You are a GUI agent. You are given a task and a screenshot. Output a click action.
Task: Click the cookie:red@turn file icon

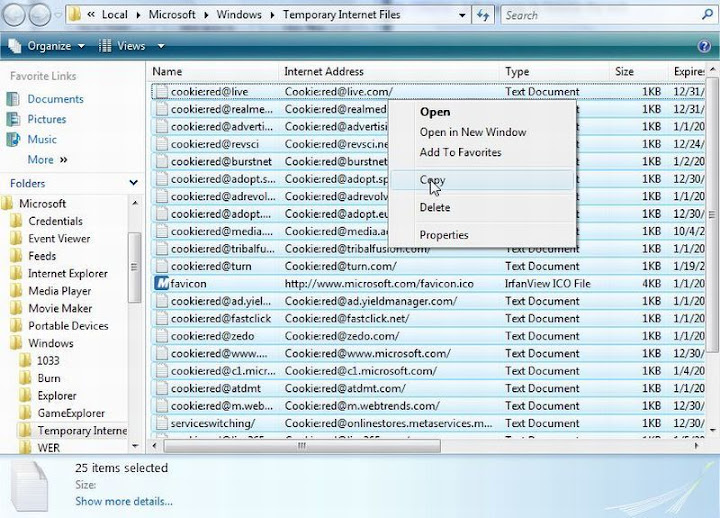coord(161,266)
